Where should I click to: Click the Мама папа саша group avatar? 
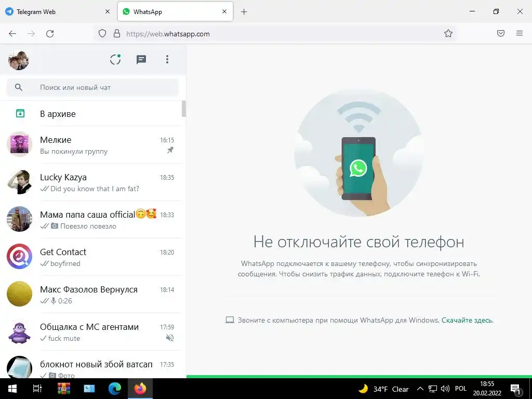click(19, 219)
